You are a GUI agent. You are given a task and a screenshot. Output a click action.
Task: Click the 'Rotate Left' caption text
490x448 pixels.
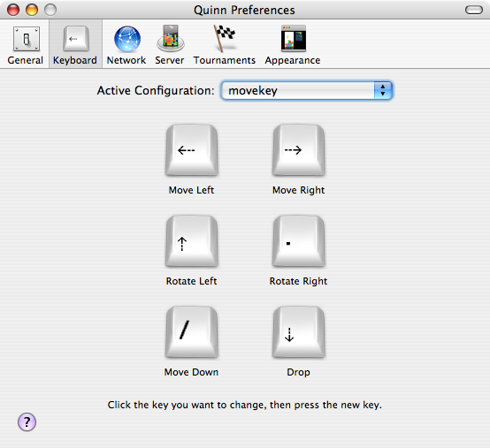pyautogui.click(x=191, y=281)
